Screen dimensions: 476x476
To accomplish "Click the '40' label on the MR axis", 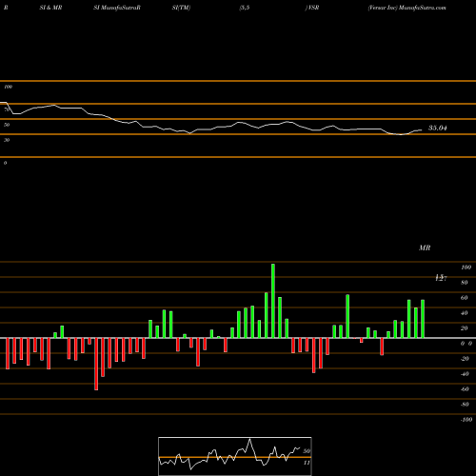I will click(x=465, y=313).
